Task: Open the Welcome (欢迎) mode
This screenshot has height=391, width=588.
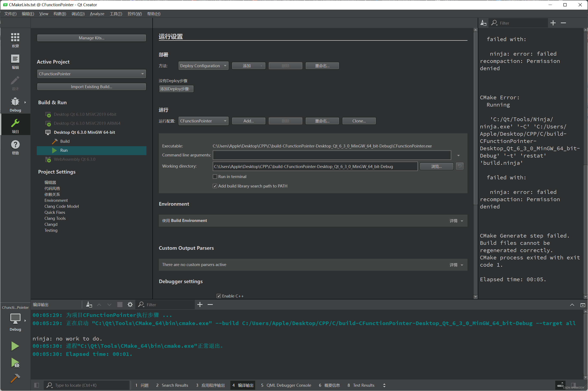Action: [15, 40]
